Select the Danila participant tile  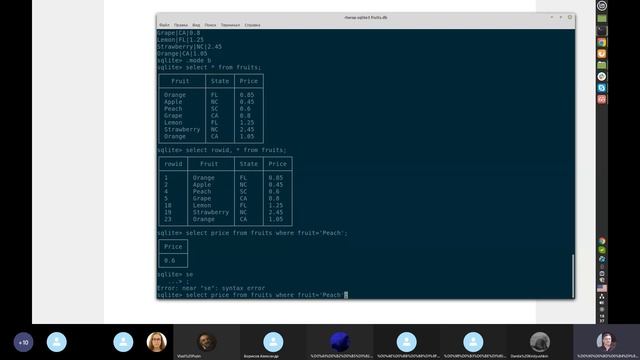coord(540,342)
